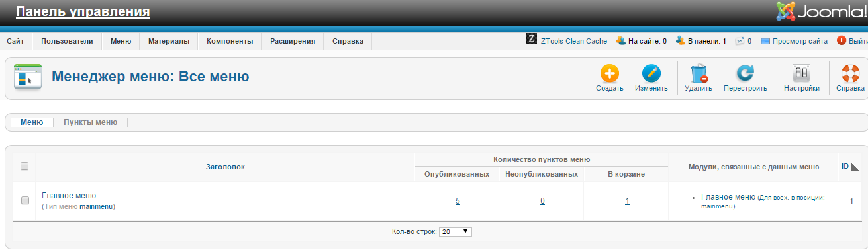Open the 'Расширения' menu
Screen dimensions: 868x250
coord(293,41)
